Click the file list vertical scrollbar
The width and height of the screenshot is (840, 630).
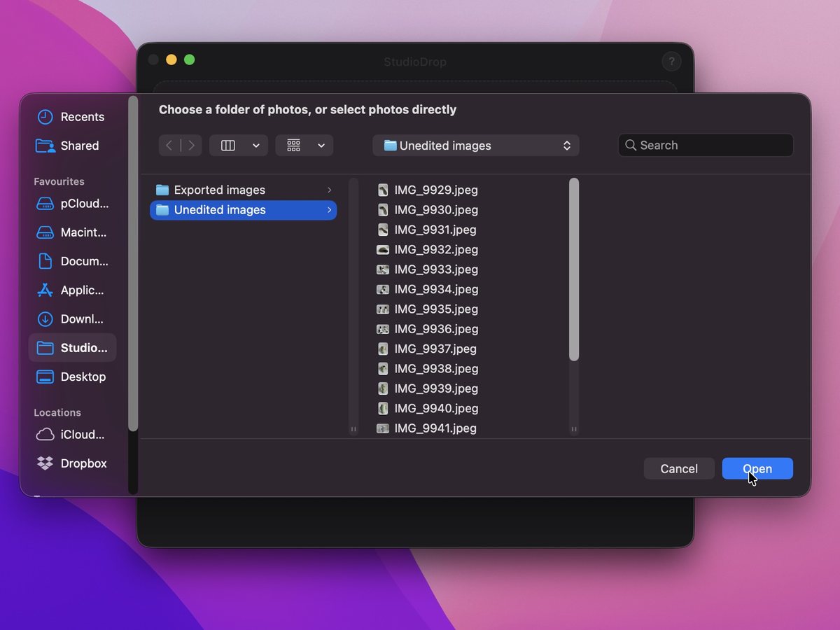coord(574,269)
